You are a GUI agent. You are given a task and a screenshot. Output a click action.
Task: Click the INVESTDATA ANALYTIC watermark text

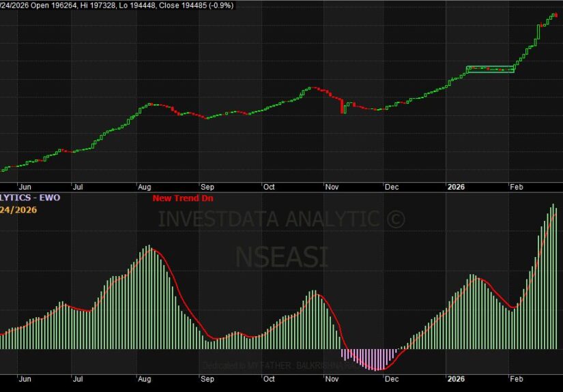tap(281, 219)
